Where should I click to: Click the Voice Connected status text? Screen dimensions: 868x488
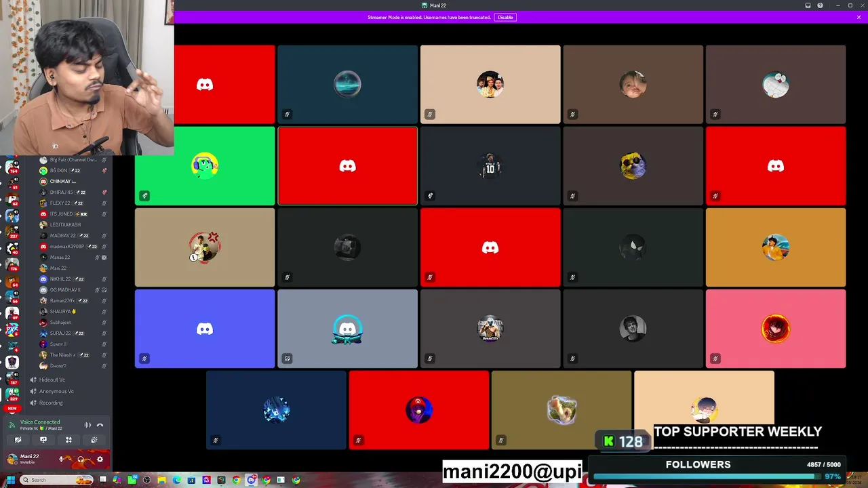(x=40, y=422)
